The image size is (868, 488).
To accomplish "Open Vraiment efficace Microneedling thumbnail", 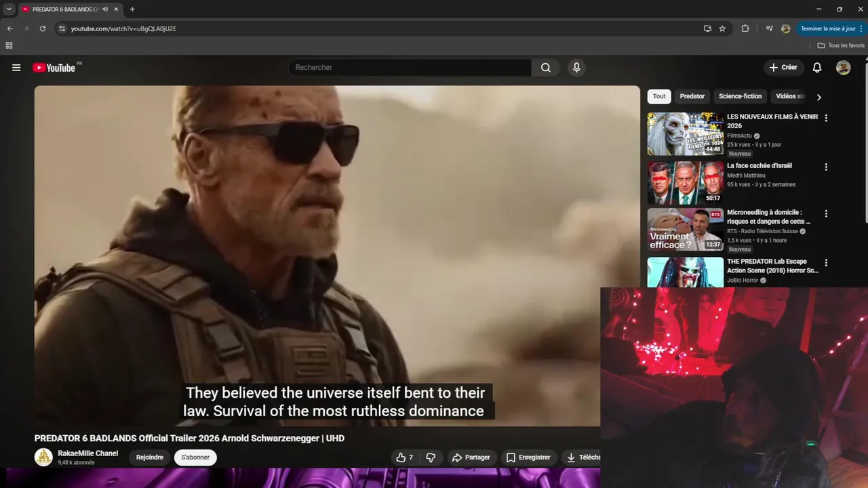I will pyautogui.click(x=686, y=230).
